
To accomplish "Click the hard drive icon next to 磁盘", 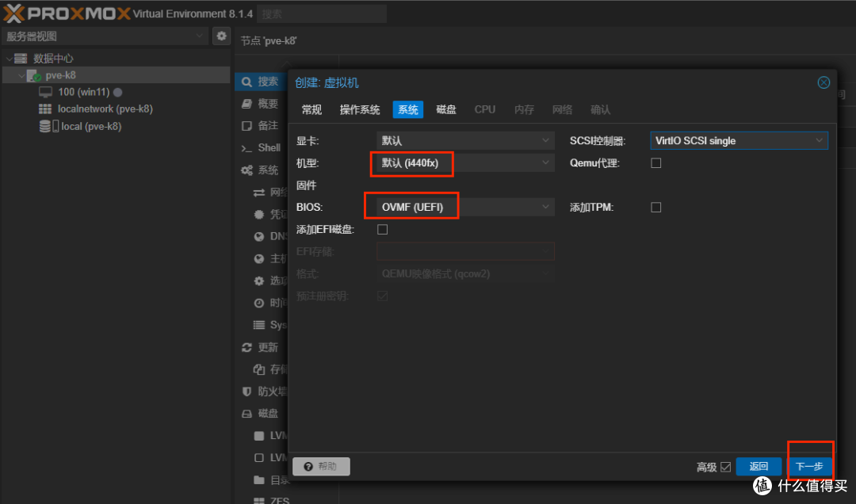I will point(246,414).
